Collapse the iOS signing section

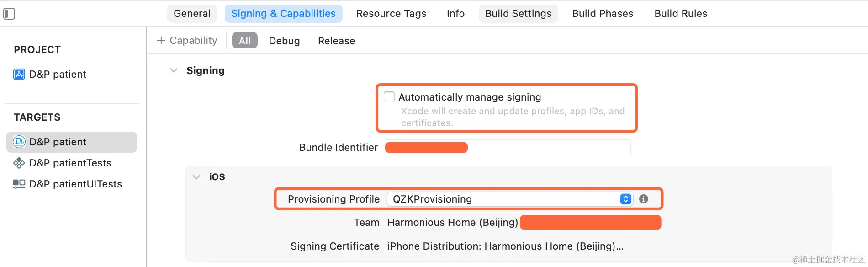pos(196,177)
